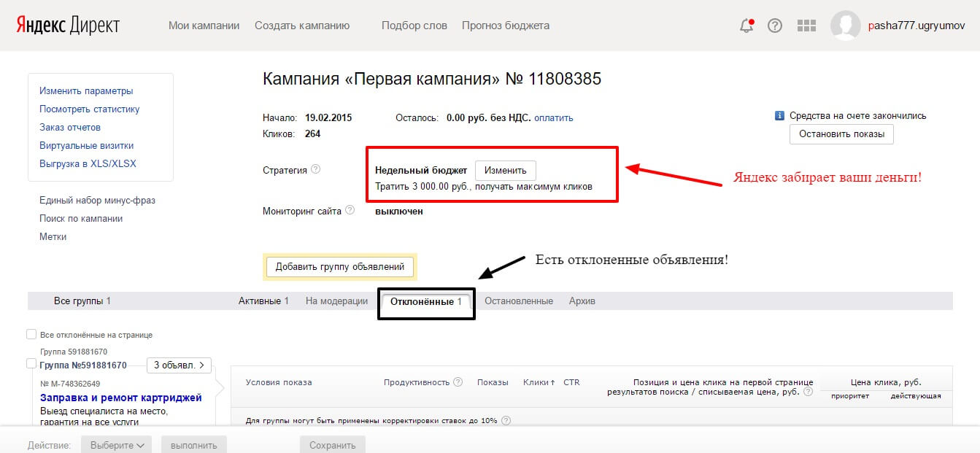Open Подбор слов in the top menu
980x453 pixels.
(414, 26)
